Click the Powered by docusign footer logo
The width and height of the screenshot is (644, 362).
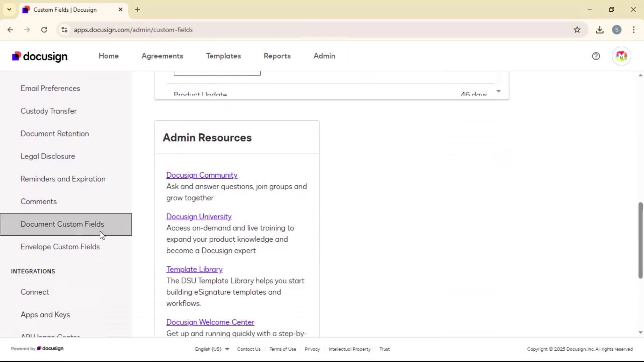37,349
